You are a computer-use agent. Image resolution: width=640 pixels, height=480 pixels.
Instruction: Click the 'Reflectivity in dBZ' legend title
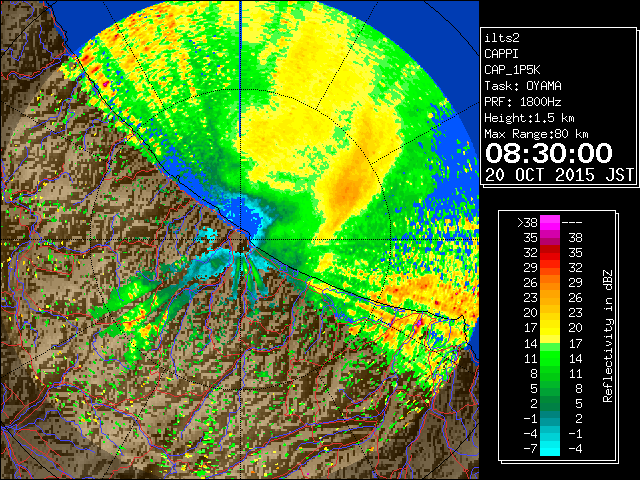(x=608, y=336)
